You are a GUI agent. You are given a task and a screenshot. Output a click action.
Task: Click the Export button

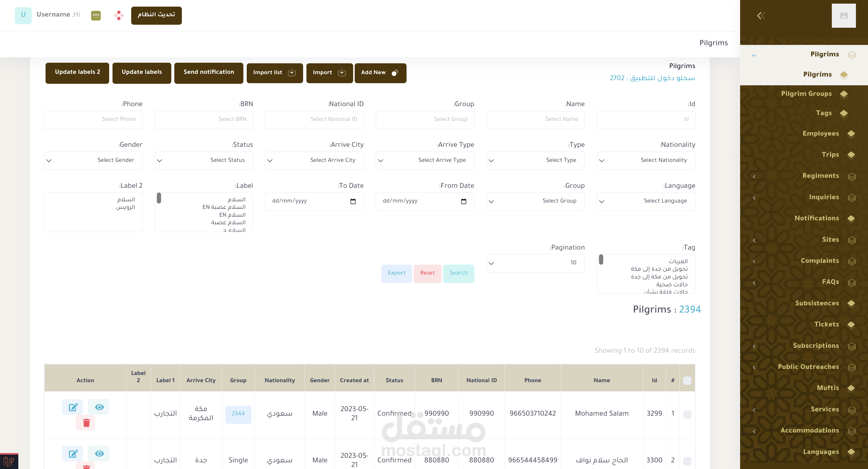click(x=396, y=273)
